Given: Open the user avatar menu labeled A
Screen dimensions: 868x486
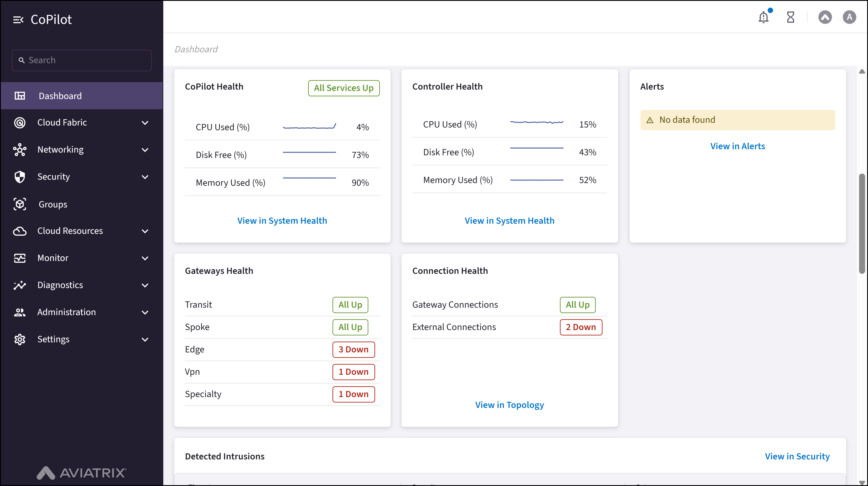Looking at the screenshot, I should tap(849, 17).
